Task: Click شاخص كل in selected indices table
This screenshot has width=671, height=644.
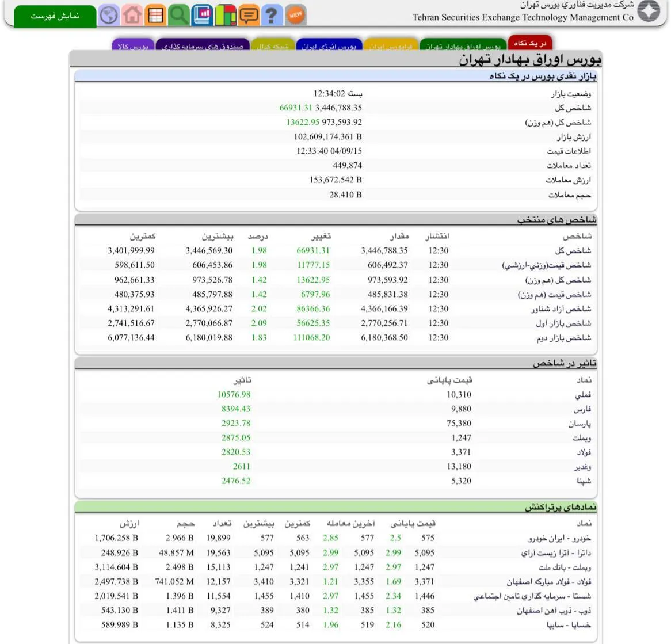Action: tap(573, 251)
